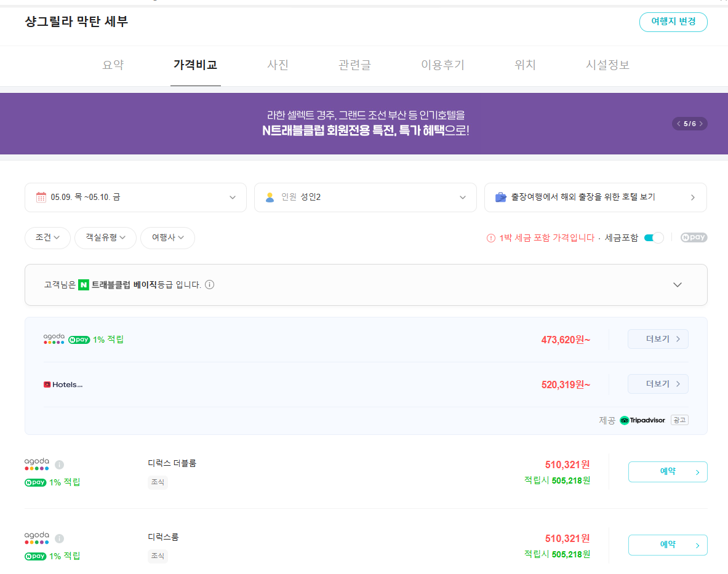Switch to the 관련글 tab

354,65
